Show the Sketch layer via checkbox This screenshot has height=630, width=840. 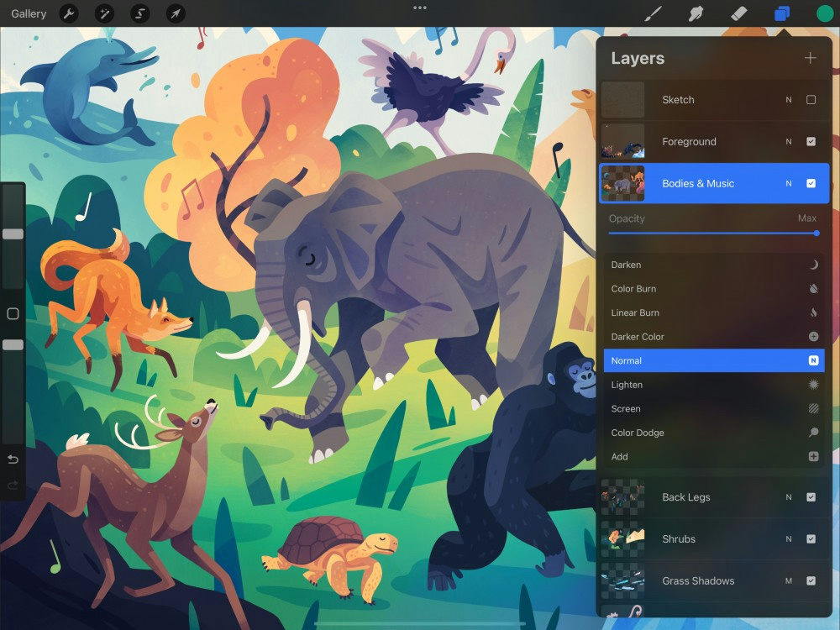coord(811,100)
